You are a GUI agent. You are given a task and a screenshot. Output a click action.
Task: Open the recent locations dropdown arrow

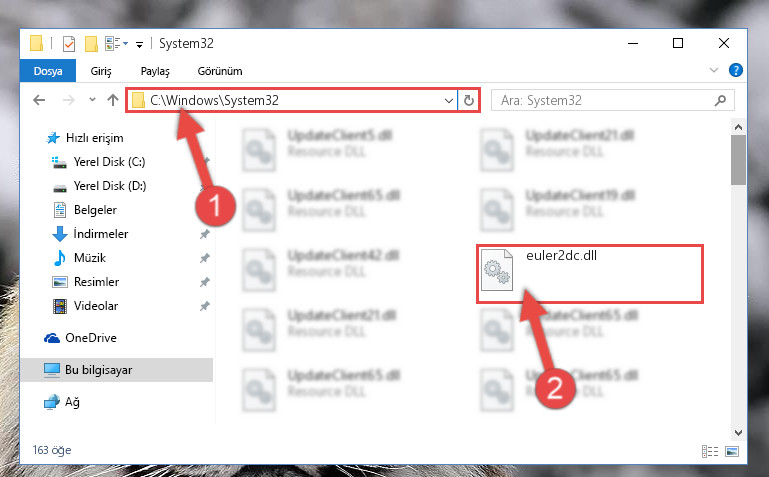pyautogui.click(x=92, y=100)
